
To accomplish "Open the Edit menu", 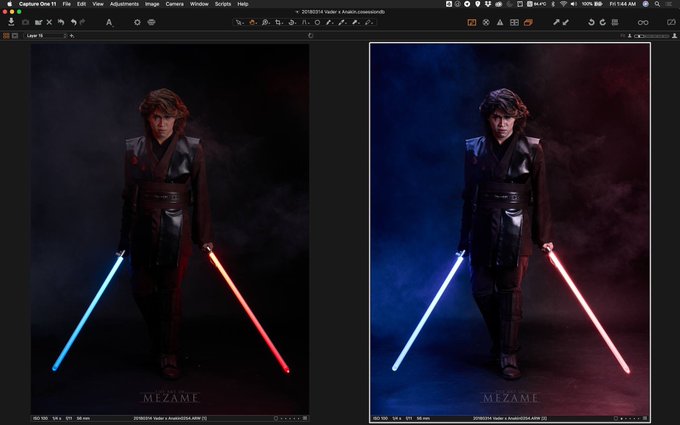I will [82, 4].
